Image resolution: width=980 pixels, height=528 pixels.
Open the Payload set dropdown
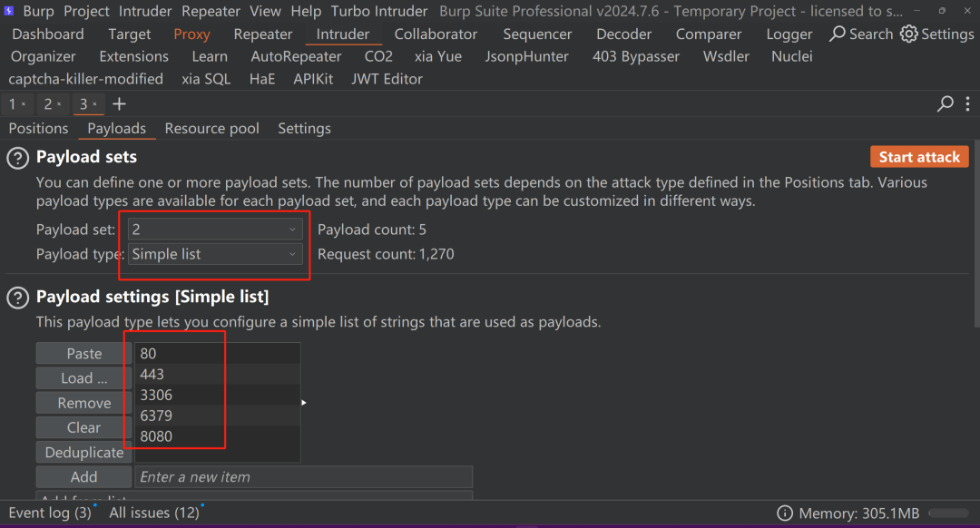tap(215, 230)
